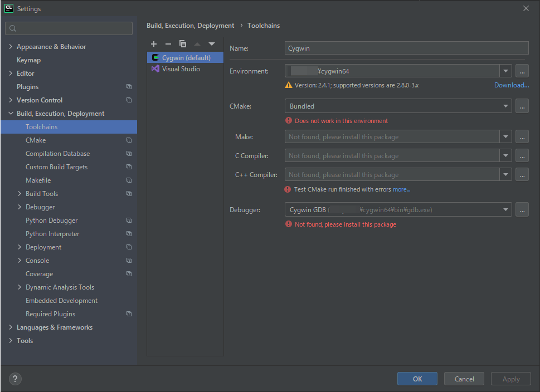Click project-level icon next to Plugins
This screenshot has height=392, width=540.
[x=129, y=87]
